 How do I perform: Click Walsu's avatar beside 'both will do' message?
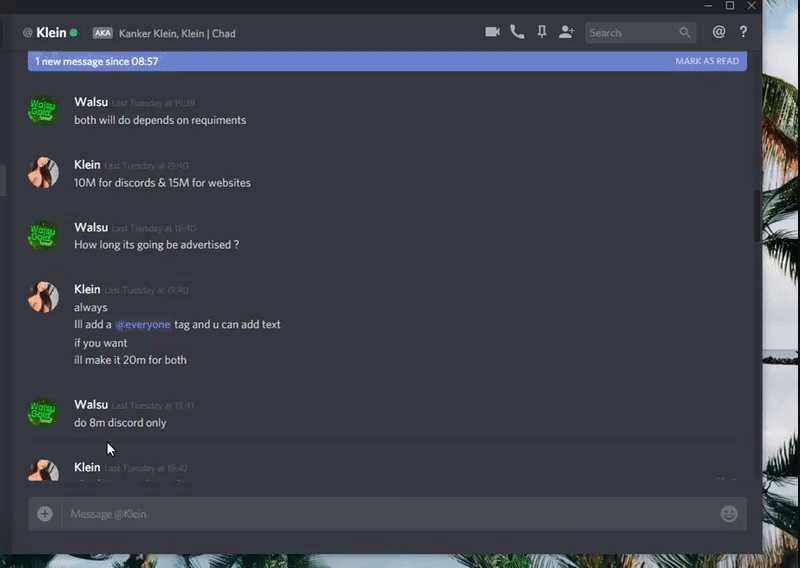[43, 110]
